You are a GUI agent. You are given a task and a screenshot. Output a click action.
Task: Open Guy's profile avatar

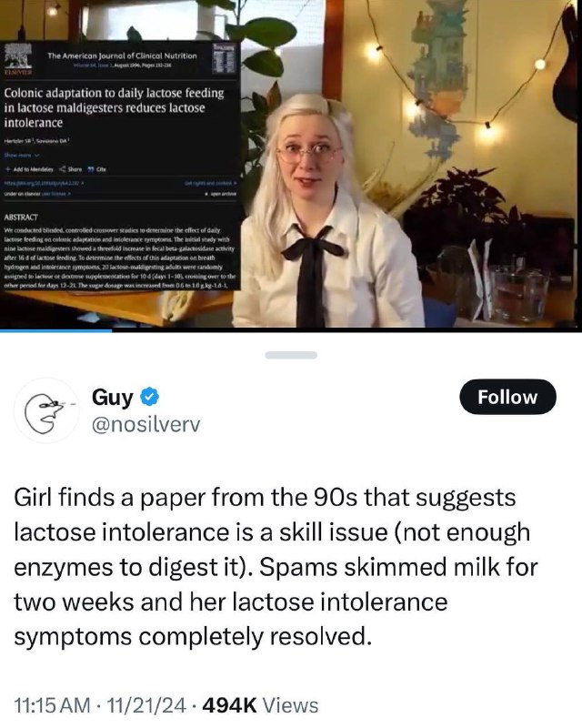click(x=46, y=410)
